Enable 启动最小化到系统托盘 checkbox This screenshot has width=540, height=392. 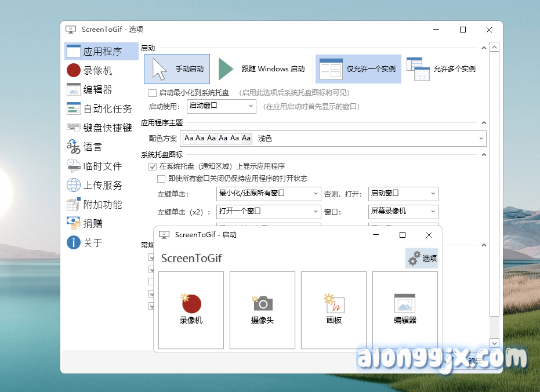tap(153, 93)
